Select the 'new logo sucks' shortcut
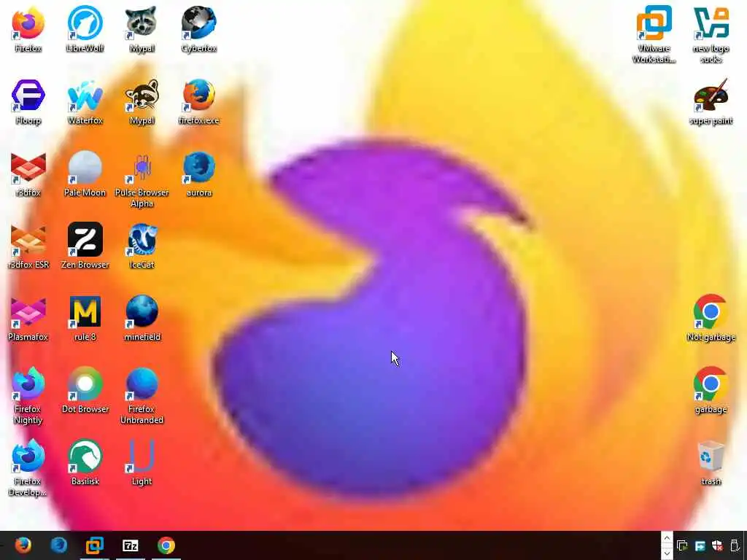This screenshot has height=560, width=747. pos(711,35)
